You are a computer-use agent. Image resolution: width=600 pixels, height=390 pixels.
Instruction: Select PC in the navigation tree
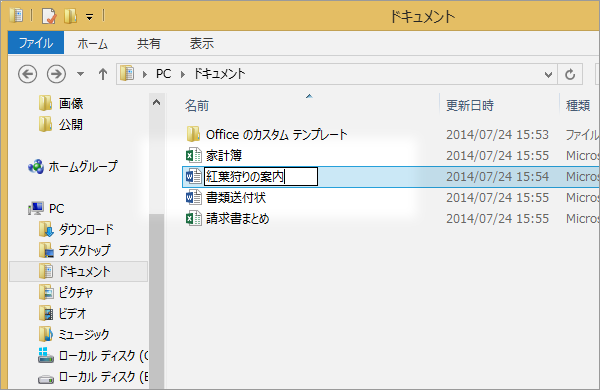point(57,209)
